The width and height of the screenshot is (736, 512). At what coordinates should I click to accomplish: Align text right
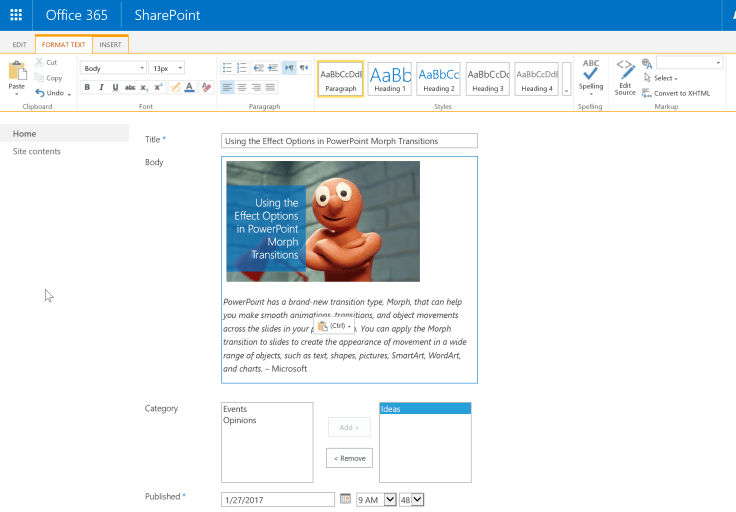pyautogui.click(x=256, y=87)
